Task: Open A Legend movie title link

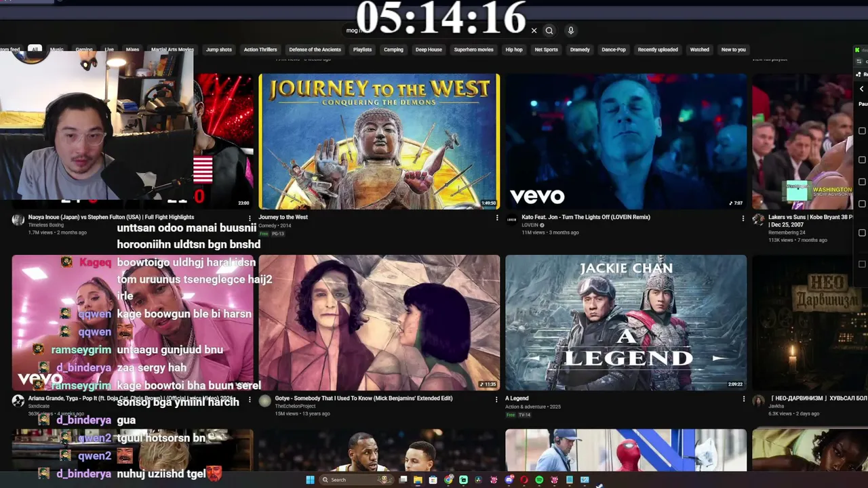Action: pos(517,399)
